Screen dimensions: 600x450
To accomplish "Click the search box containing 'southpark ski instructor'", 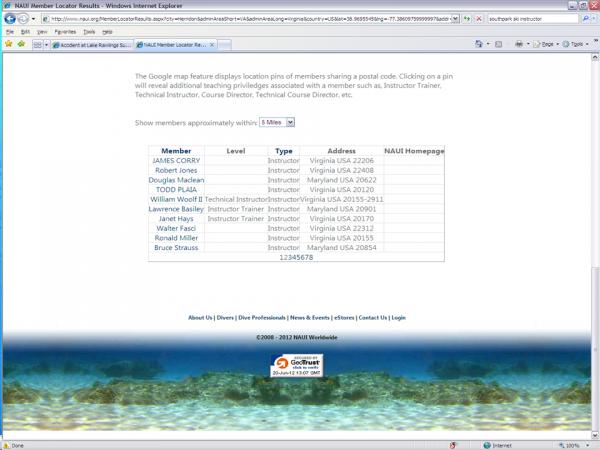I will pos(533,19).
